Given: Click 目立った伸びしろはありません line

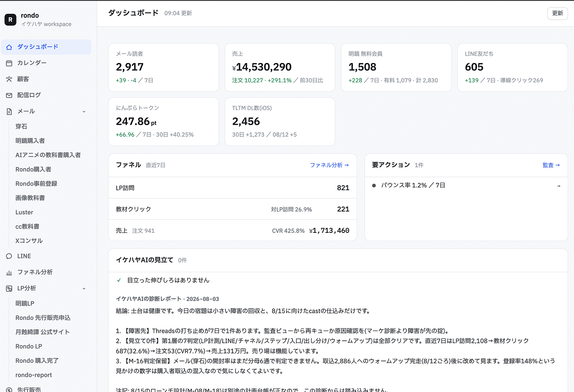Looking at the screenshot, I should click(168, 280).
